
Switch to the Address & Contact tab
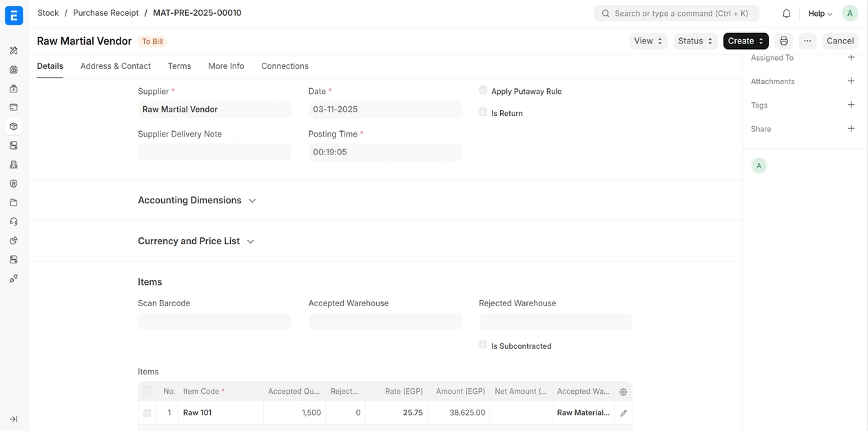click(115, 66)
